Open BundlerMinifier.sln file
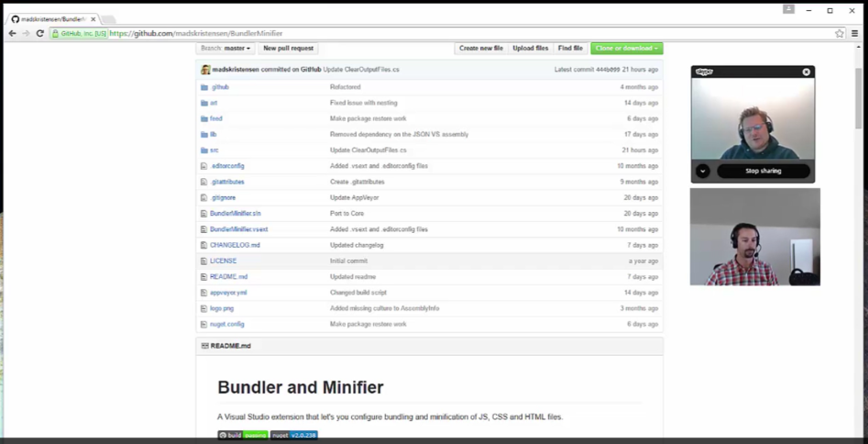Viewport: 868px width, 444px height. point(236,214)
